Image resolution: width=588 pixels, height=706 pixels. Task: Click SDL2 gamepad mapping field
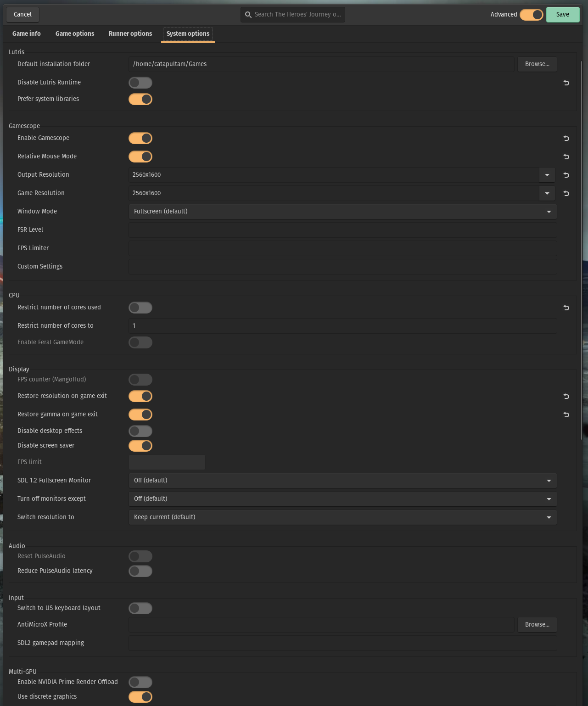tap(343, 643)
